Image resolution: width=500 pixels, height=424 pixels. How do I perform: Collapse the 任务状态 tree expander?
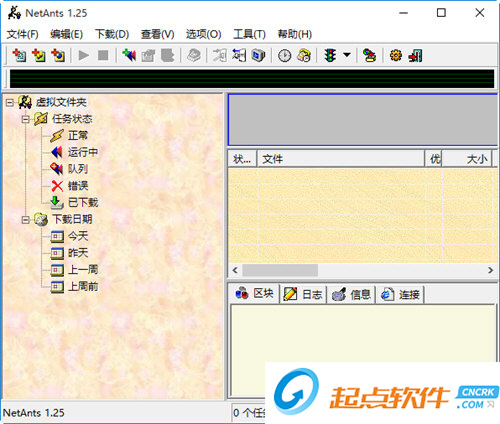pyautogui.click(x=26, y=119)
